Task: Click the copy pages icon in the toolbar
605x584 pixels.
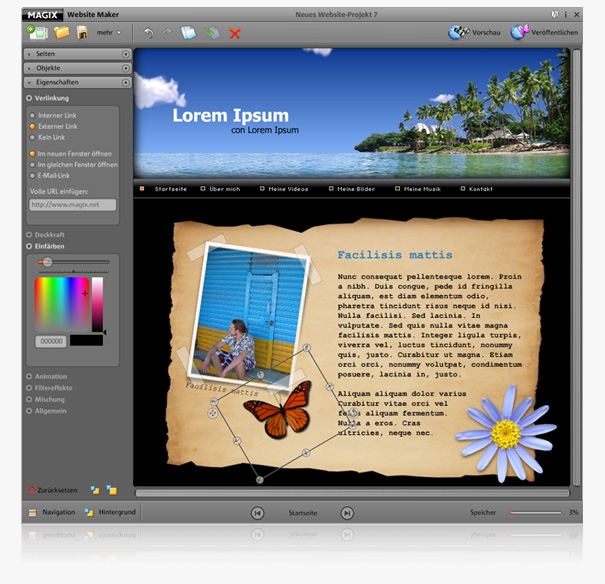Action: 189,33
